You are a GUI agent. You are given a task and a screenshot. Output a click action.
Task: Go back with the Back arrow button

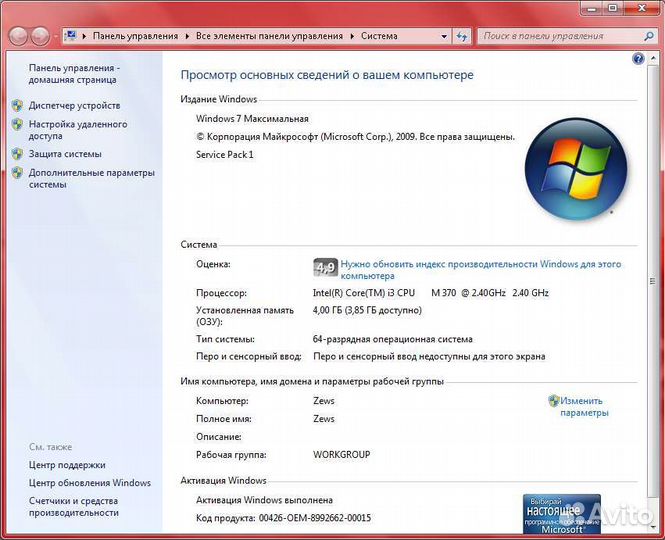(x=18, y=36)
